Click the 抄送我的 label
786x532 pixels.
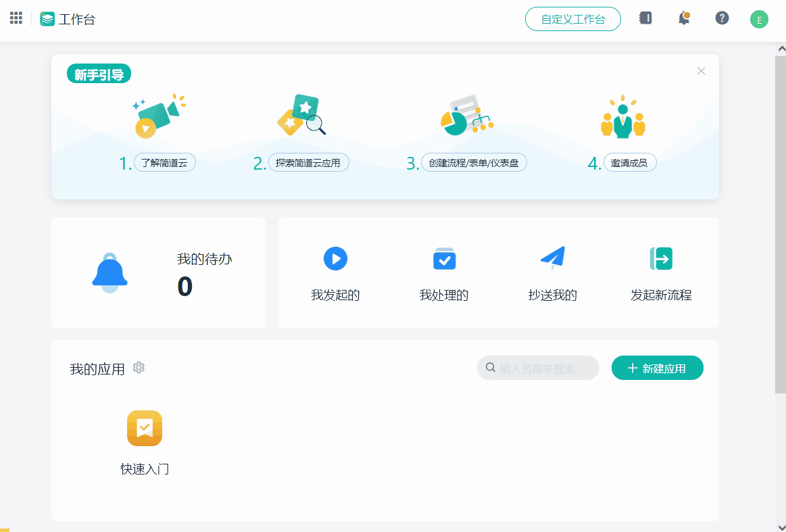pos(553,295)
